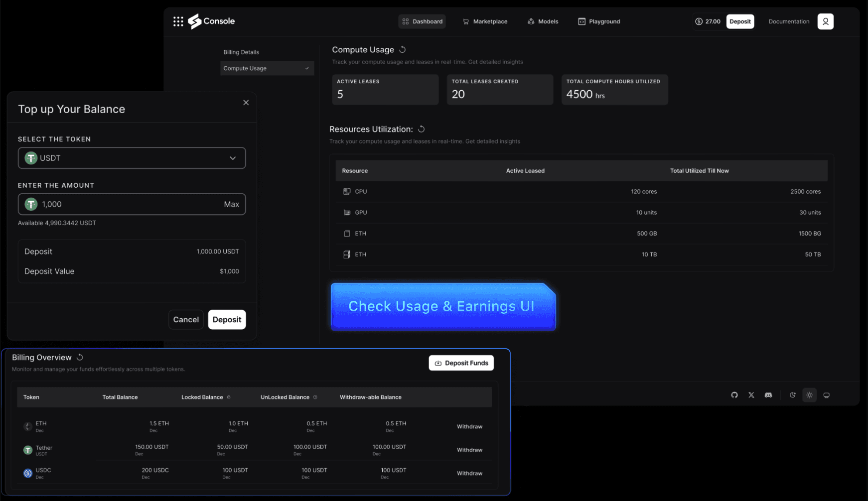Viewport: 868px width, 501px height.
Task: Click the 150.00 USDT total balance
Action: tap(152, 447)
